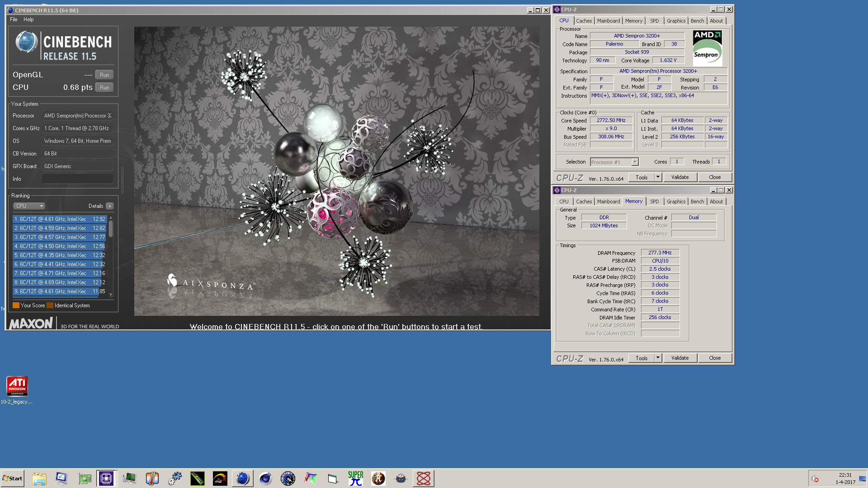Switch to Bench tab in top CPU-Z
This screenshot has height=488, width=868.
(697, 21)
